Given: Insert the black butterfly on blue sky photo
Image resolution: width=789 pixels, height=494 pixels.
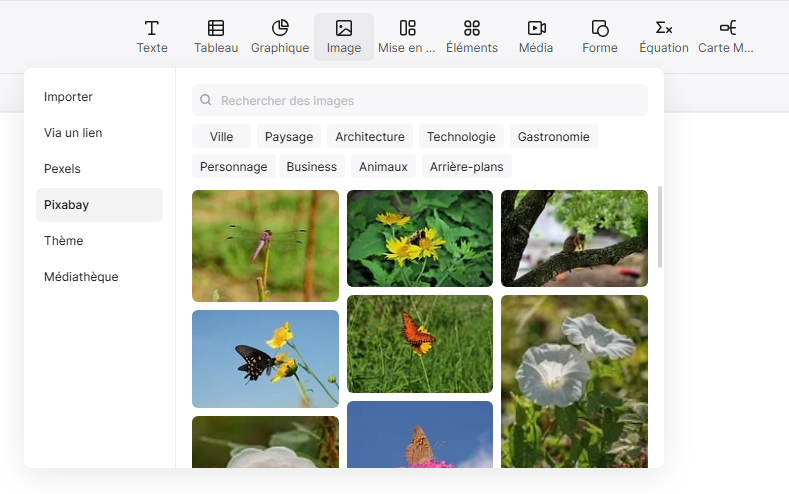Looking at the screenshot, I should (x=265, y=359).
